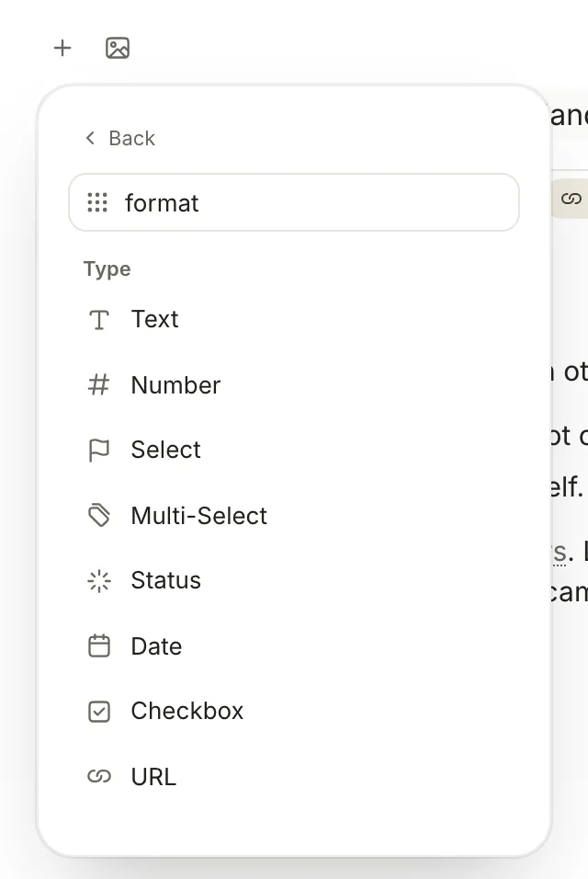This screenshot has width=588, height=879.
Task: Click the URL link icon in list
Action: [x=99, y=776]
